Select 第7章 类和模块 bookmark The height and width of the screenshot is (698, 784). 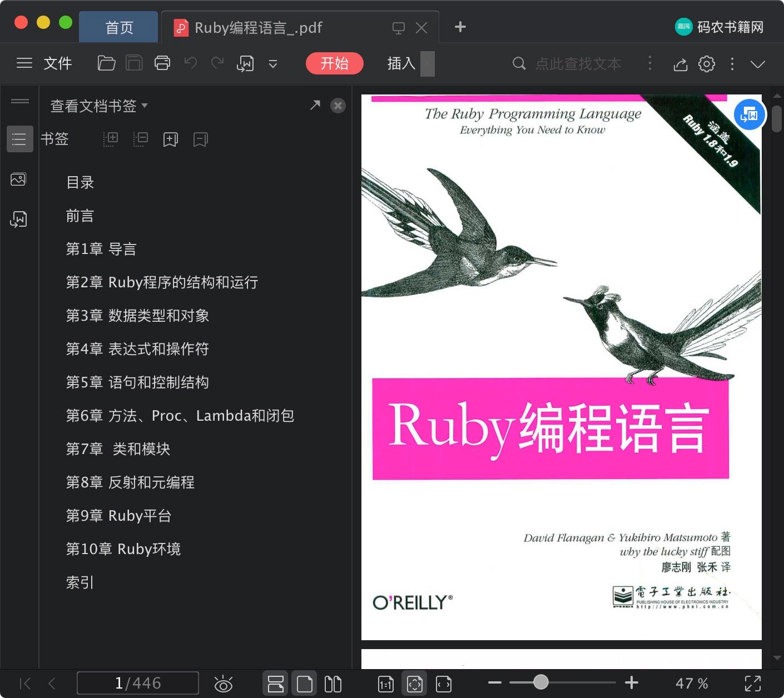[118, 449]
